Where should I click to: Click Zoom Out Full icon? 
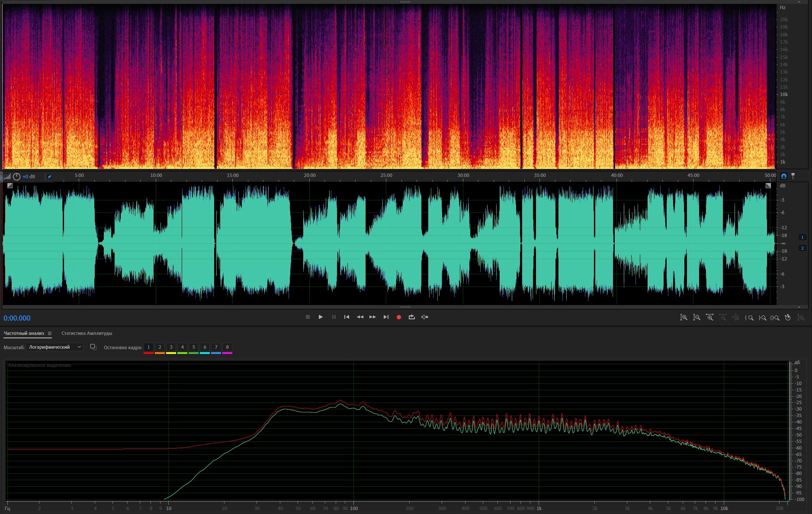click(736, 318)
